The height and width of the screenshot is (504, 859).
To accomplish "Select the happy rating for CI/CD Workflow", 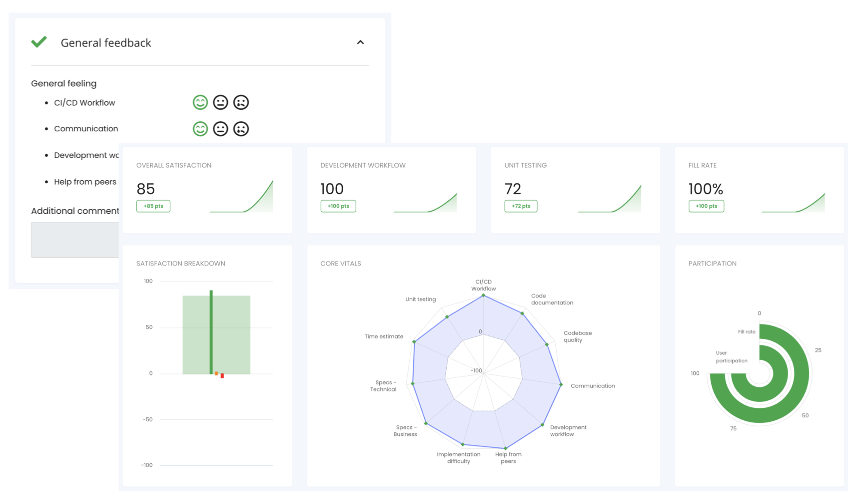I will [x=200, y=102].
